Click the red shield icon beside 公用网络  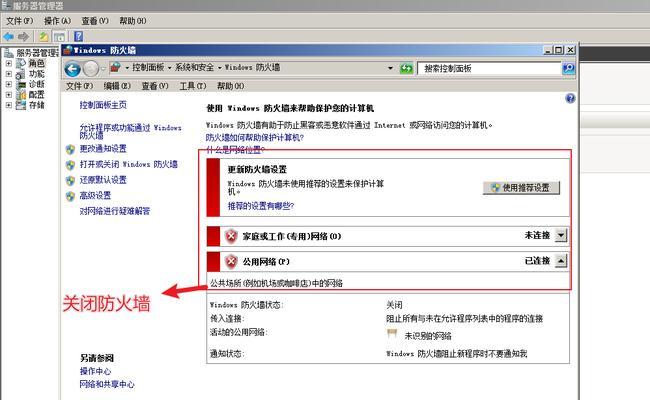coord(231,262)
